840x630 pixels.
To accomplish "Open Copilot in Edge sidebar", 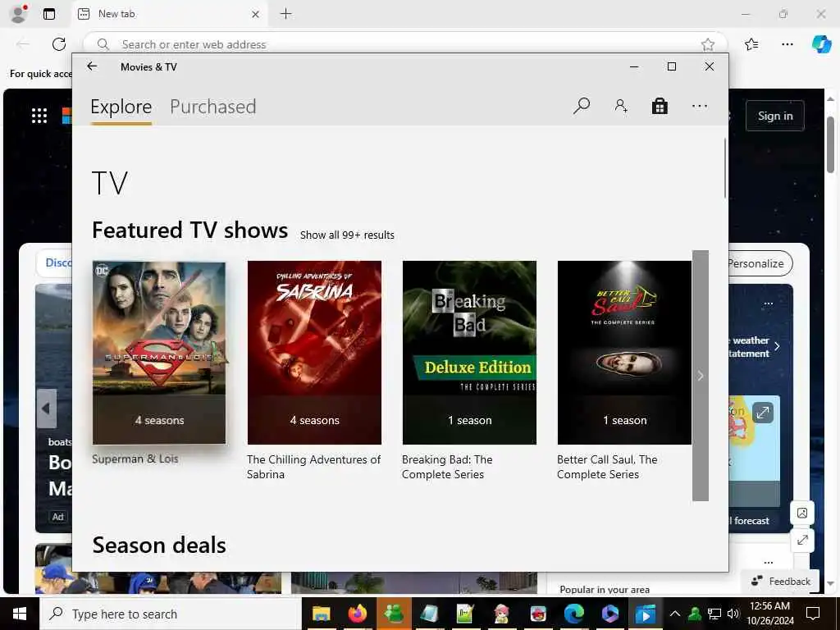I will pyautogui.click(x=821, y=44).
